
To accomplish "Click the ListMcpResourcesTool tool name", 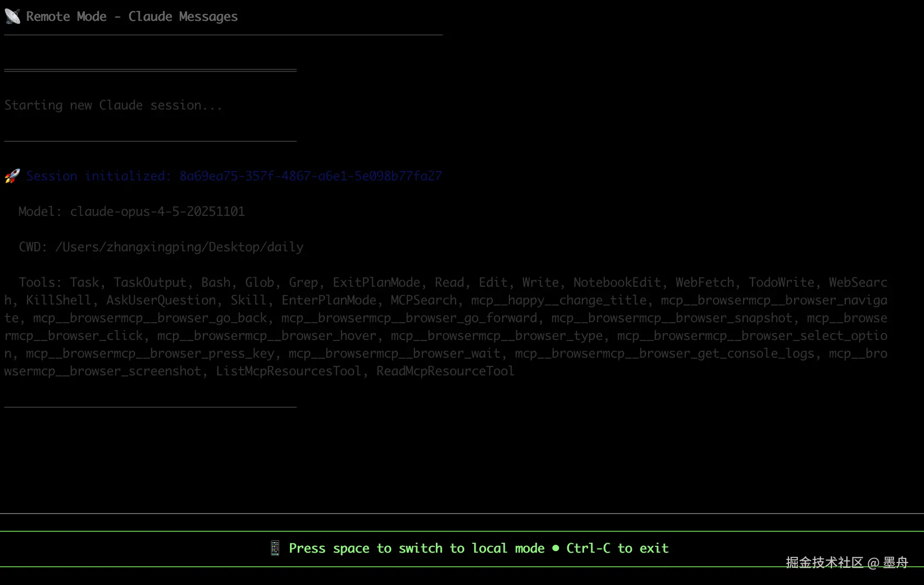I will click(x=288, y=371).
